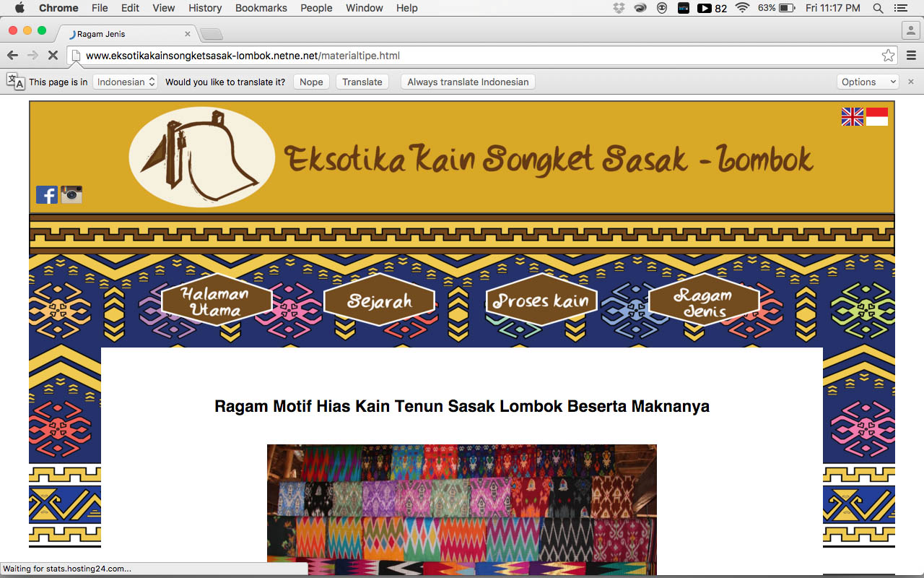
Task: Open the translate Options dropdown
Action: tap(867, 82)
